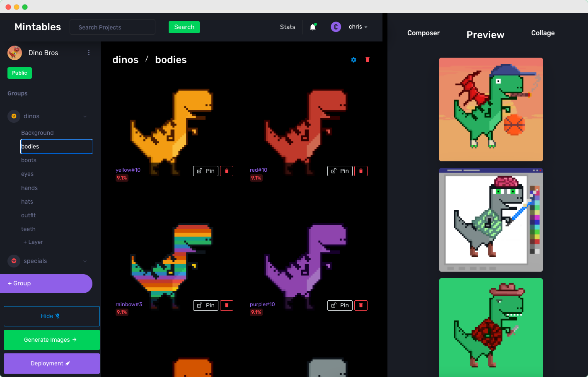Screen dimensions: 588x377
Task: Click the bodies breadcrumb title
Action: click(171, 60)
